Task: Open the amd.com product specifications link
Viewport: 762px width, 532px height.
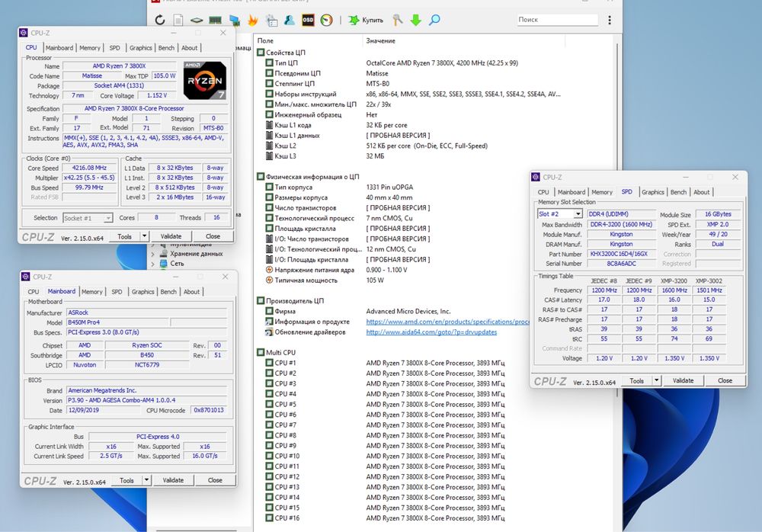Action: pyautogui.click(x=447, y=322)
